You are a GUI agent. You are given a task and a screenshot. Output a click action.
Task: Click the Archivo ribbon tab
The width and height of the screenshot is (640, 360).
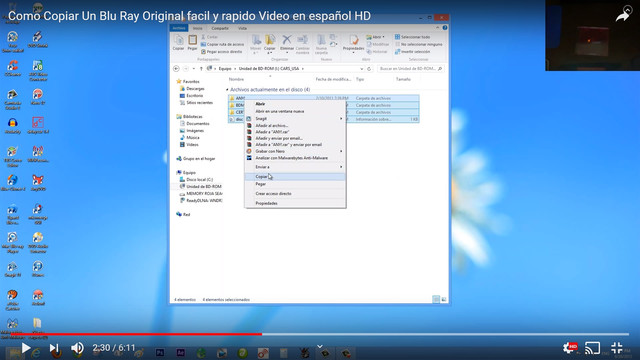pyautogui.click(x=179, y=28)
